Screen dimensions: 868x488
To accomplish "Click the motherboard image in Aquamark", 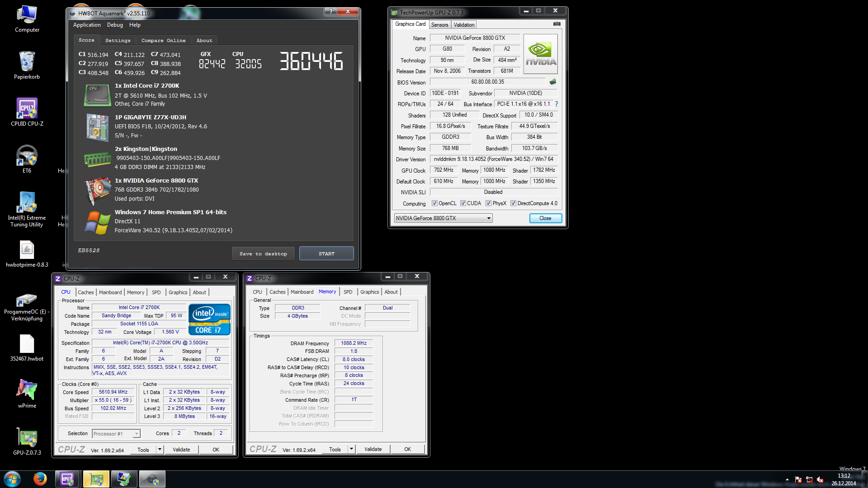I will tap(98, 127).
